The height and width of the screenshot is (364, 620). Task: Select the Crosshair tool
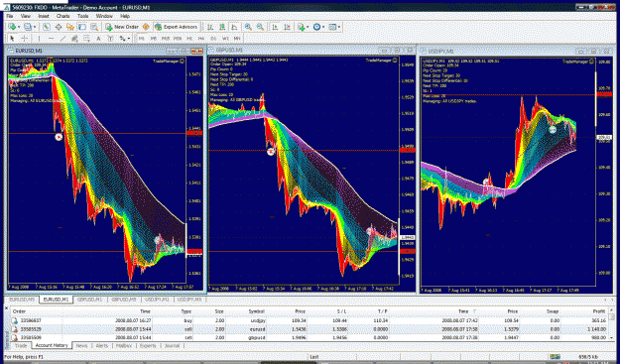click(x=24, y=39)
